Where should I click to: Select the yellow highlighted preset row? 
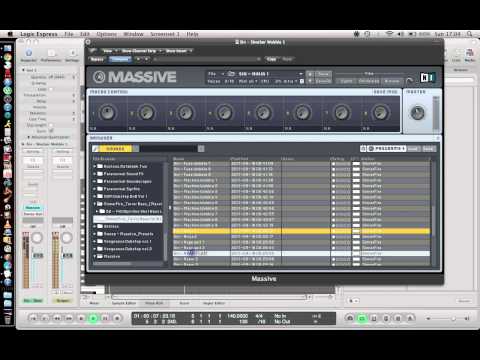[x=301, y=231]
